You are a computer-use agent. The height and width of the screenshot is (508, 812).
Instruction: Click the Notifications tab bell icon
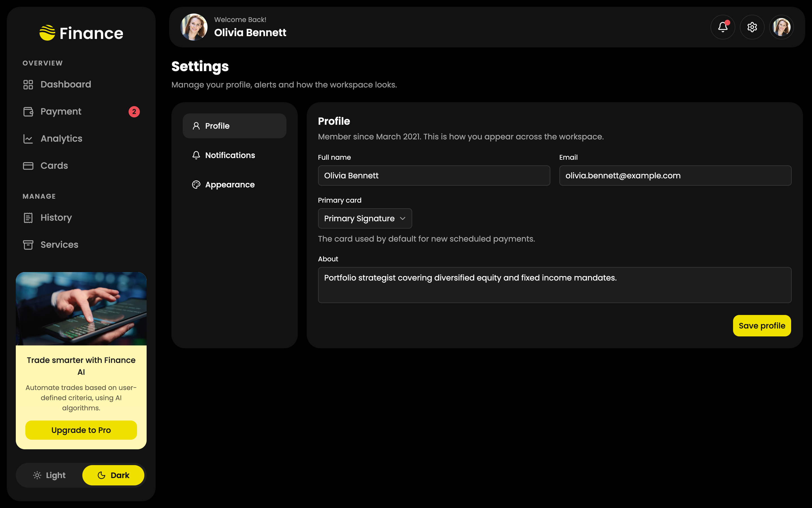[196, 155]
